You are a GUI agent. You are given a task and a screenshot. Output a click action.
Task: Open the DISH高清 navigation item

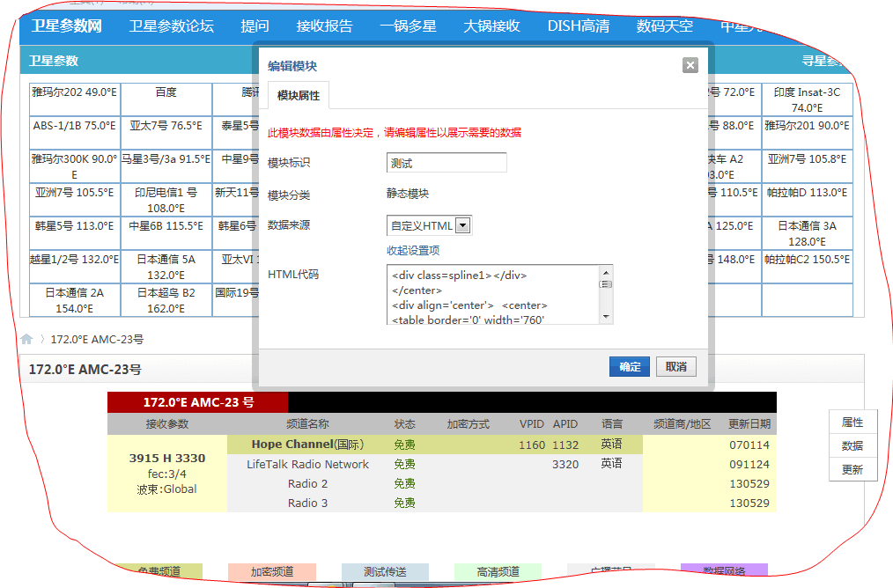pos(578,26)
